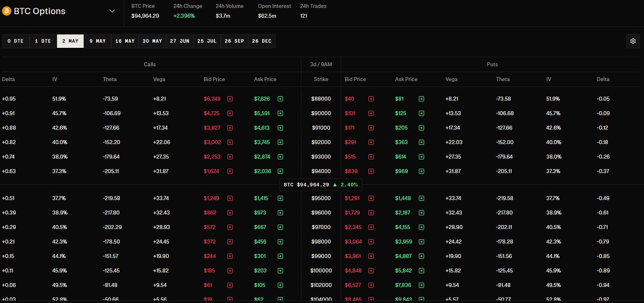Click green plus beside call ask $2,036
The image size is (644, 303).
click(280, 171)
